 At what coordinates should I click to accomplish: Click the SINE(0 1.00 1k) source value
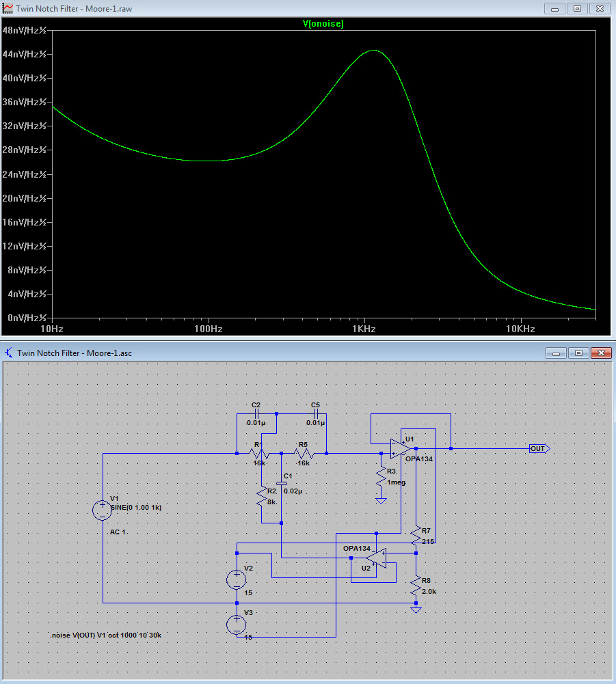click(x=136, y=507)
